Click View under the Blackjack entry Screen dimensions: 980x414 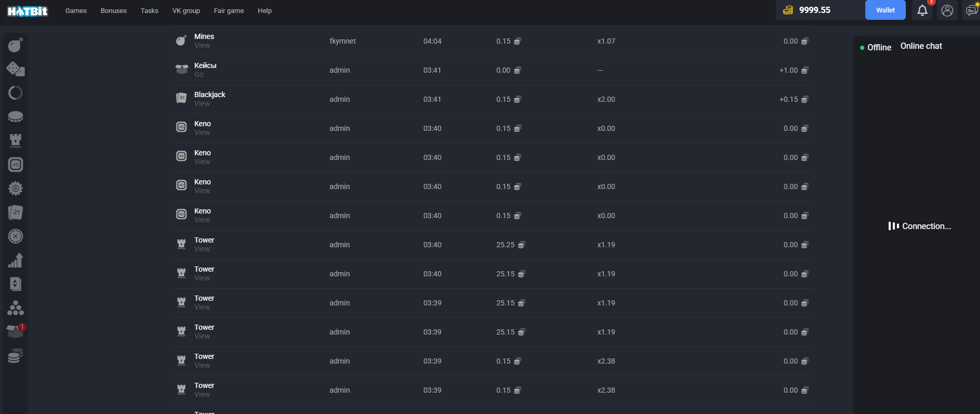[x=202, y=104]
